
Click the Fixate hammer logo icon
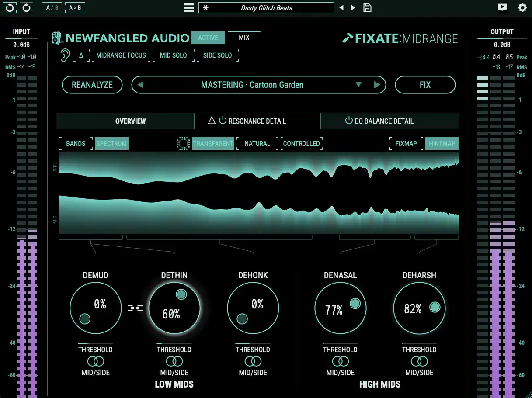point(348,38)
